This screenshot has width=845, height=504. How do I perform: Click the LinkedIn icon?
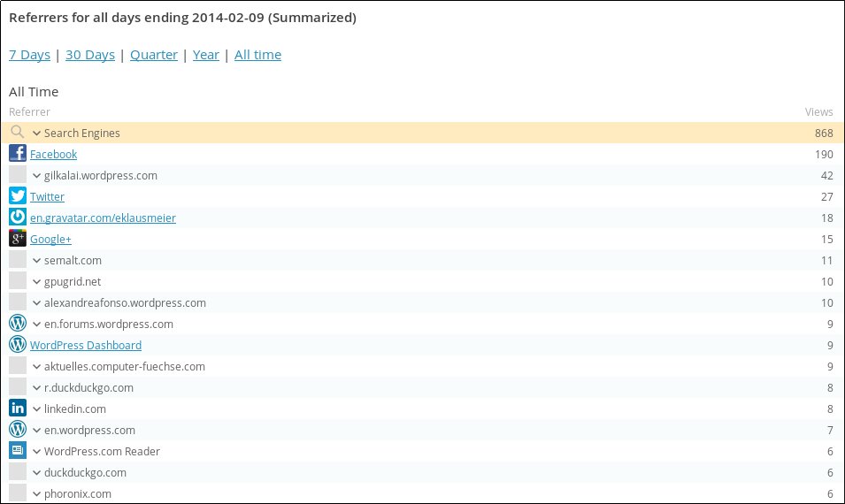click(18, 409)
